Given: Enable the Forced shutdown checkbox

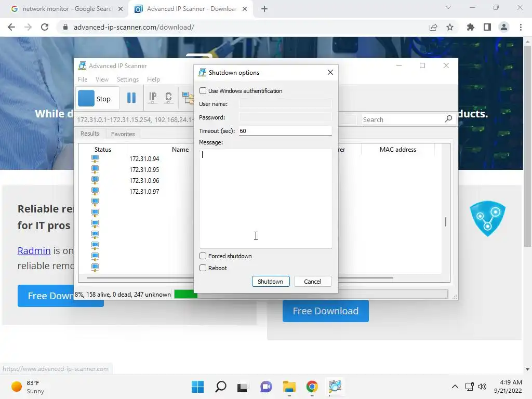Looking at the screenshot, I should point(203,256).
